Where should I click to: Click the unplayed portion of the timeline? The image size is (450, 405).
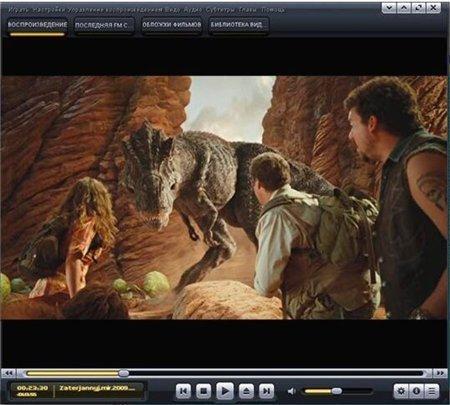coord(276,373)
